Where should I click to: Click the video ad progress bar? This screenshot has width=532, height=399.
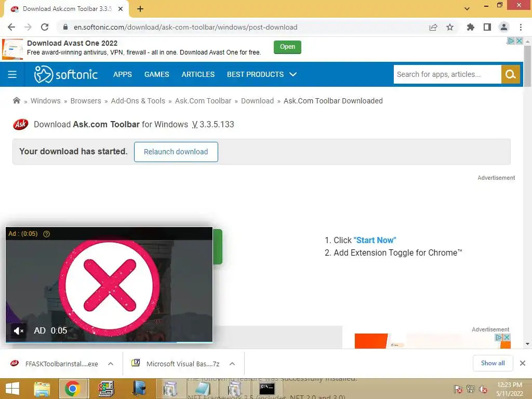(x=109, y=342)
